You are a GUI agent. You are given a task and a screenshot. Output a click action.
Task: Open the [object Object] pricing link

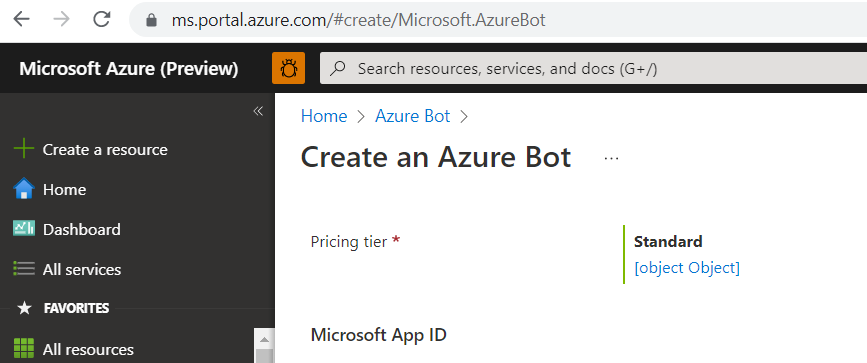coord(687,268)
